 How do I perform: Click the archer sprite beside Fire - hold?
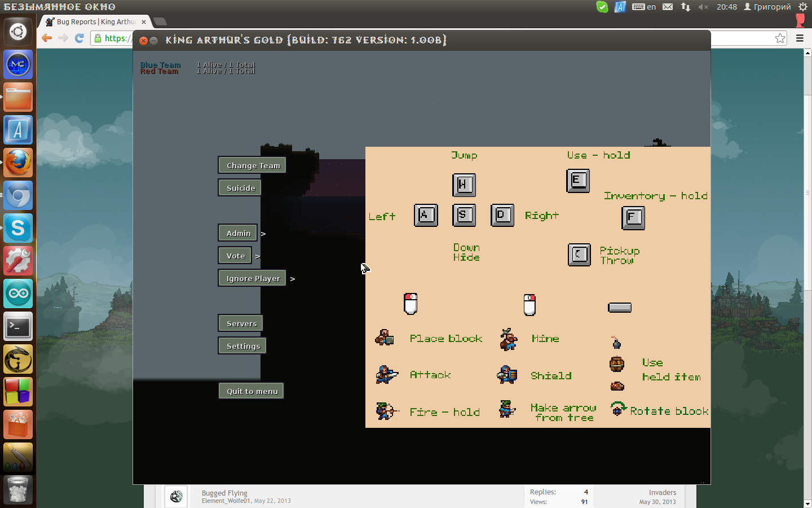387,411
